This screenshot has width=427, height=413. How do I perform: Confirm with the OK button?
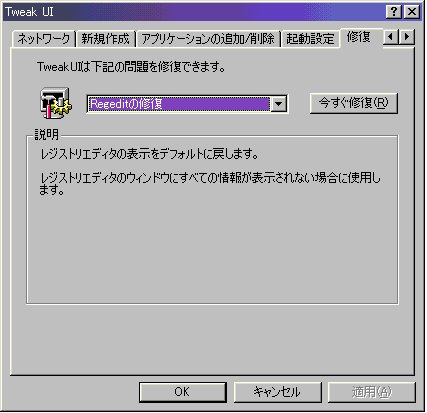coord(182,392)
